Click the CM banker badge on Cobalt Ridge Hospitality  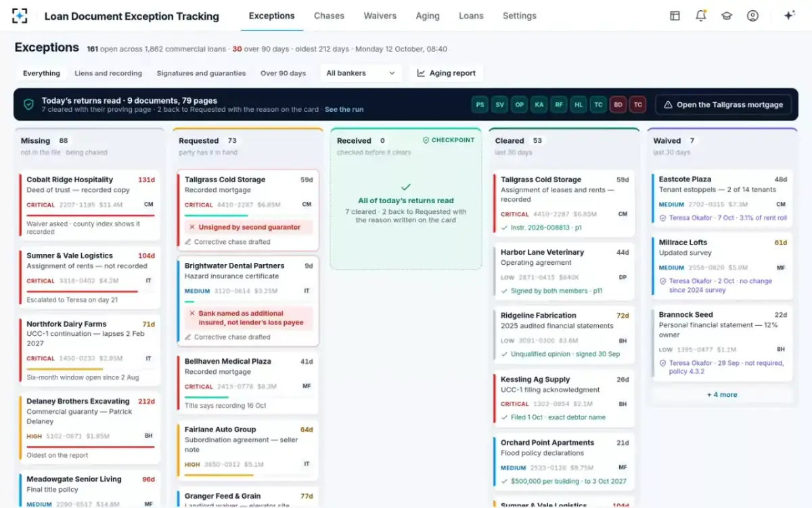click(x=148, y=205)
